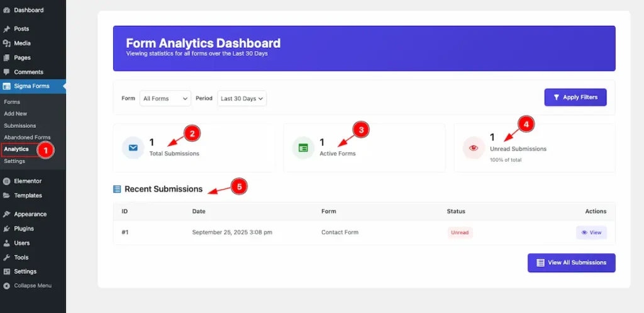Click the #1 submission ID cell
Image resolution: width=644 pixels, height=313 pixels.
click(125, 232)
